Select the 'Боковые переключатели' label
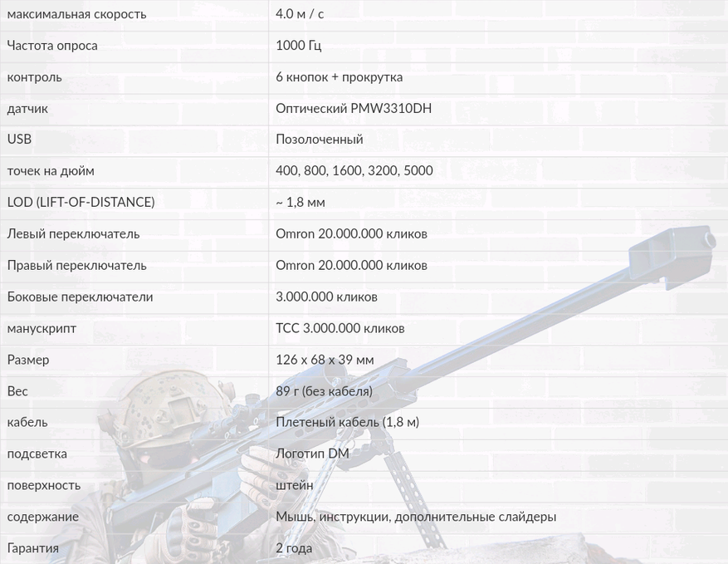Screen dimensions: 728x564 80,297
